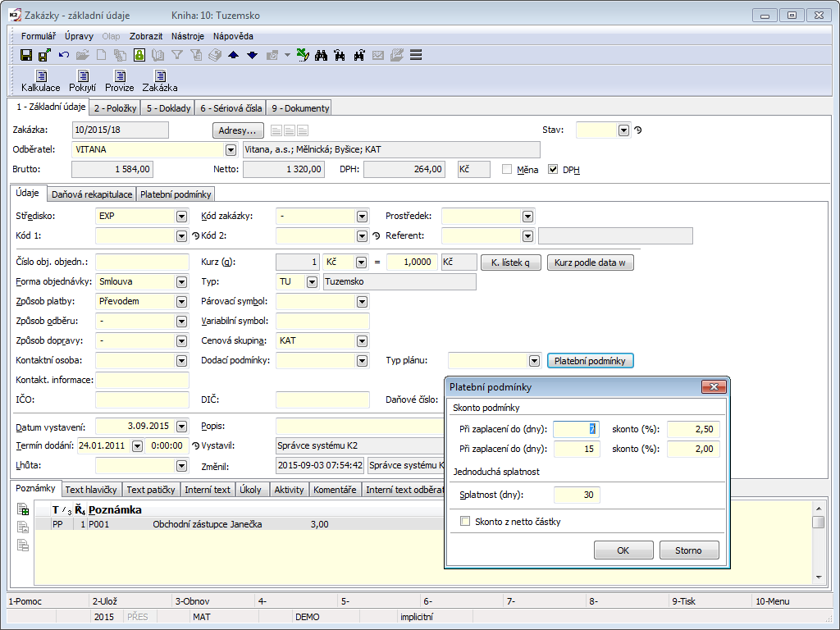Expand the Cenová skupina dropdown
840x630 pixels.
point(362,340)
